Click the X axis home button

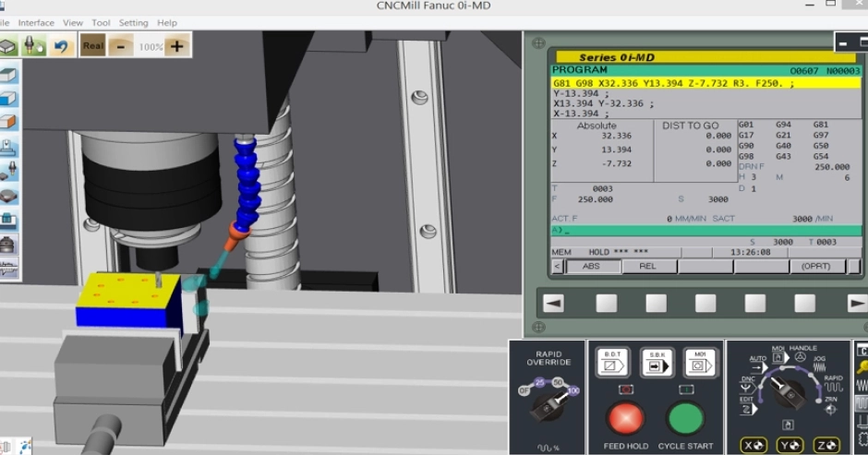point(754,445)
